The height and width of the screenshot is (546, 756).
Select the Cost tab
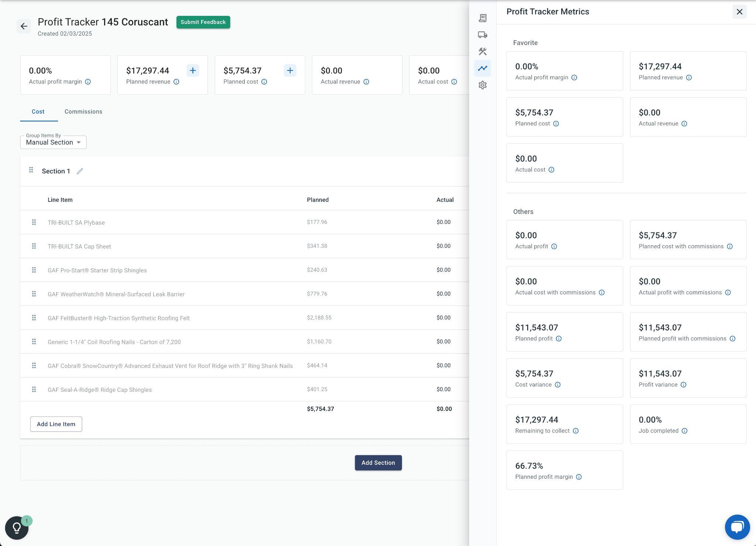pos(38,112)
